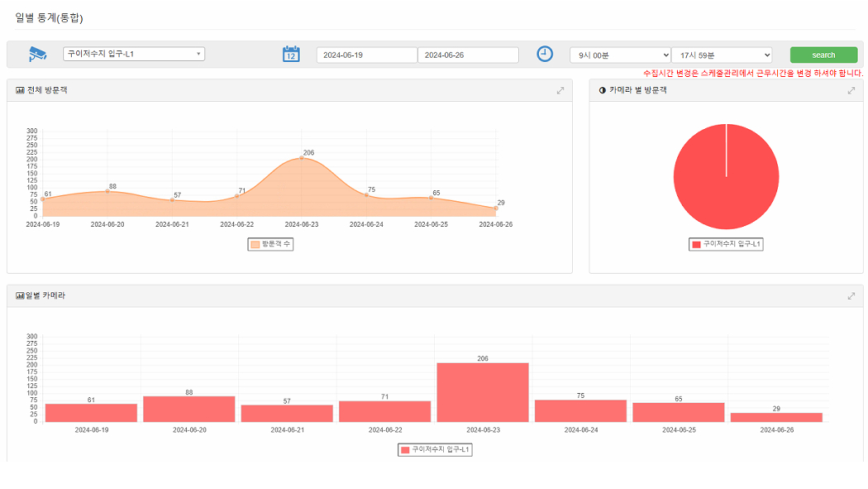Screen dimensions: 868x489
Task: Click the calendar date icon
Action: click(291, 55)
